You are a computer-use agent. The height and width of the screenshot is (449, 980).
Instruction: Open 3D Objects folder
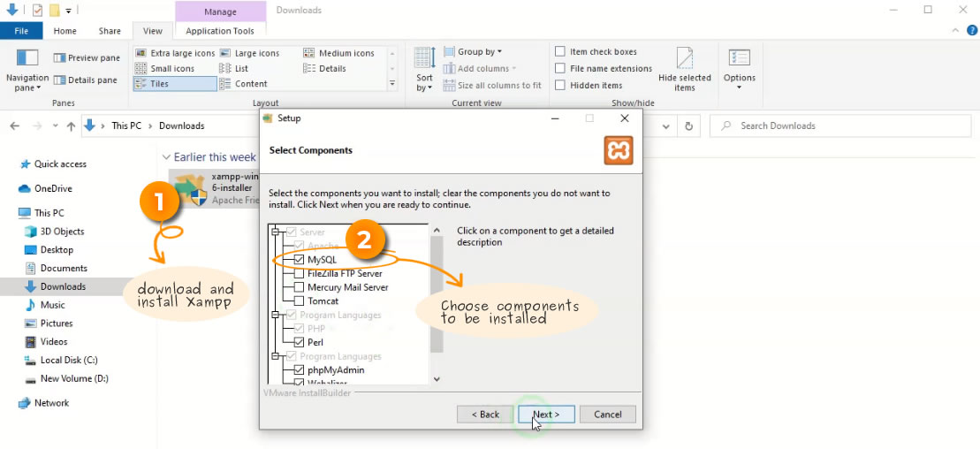[55, 232]
